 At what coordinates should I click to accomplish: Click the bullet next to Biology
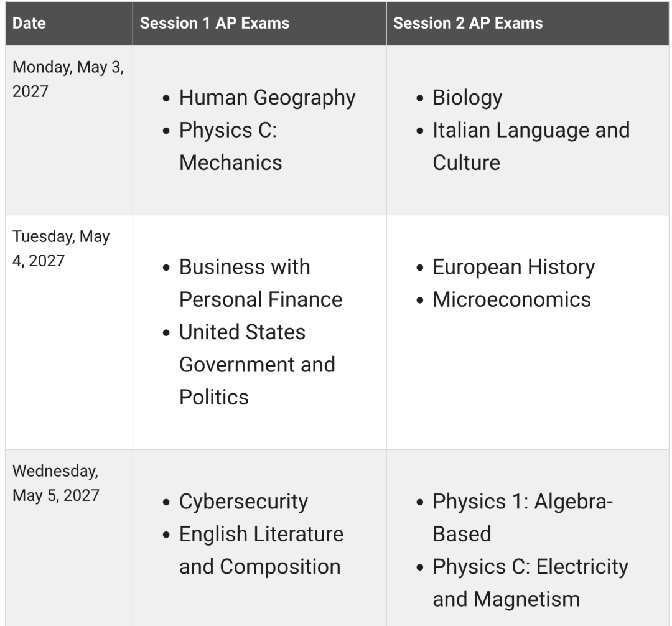[420, 98]
